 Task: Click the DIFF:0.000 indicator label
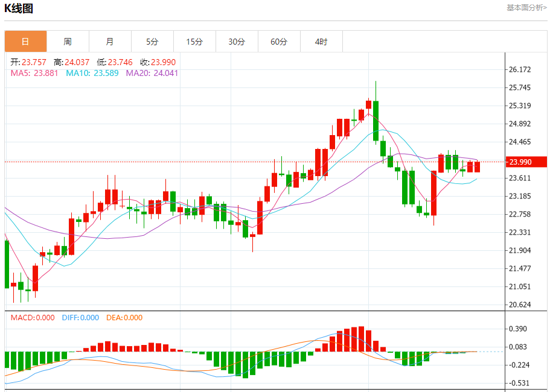[x=80, y=318]
